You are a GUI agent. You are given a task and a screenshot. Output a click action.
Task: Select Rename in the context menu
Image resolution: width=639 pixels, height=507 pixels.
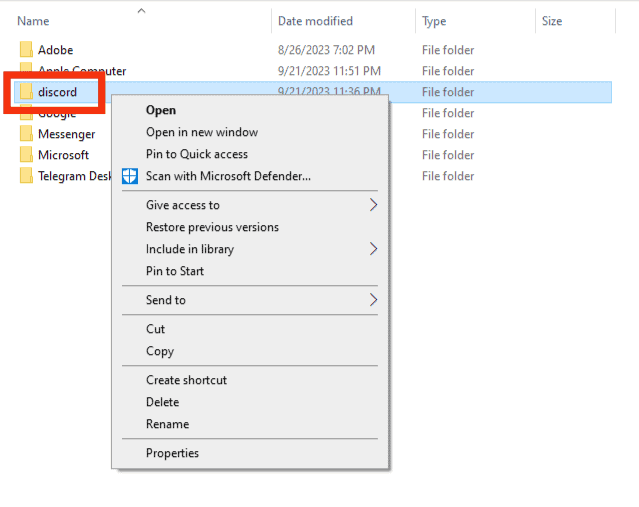pos(167,424)
